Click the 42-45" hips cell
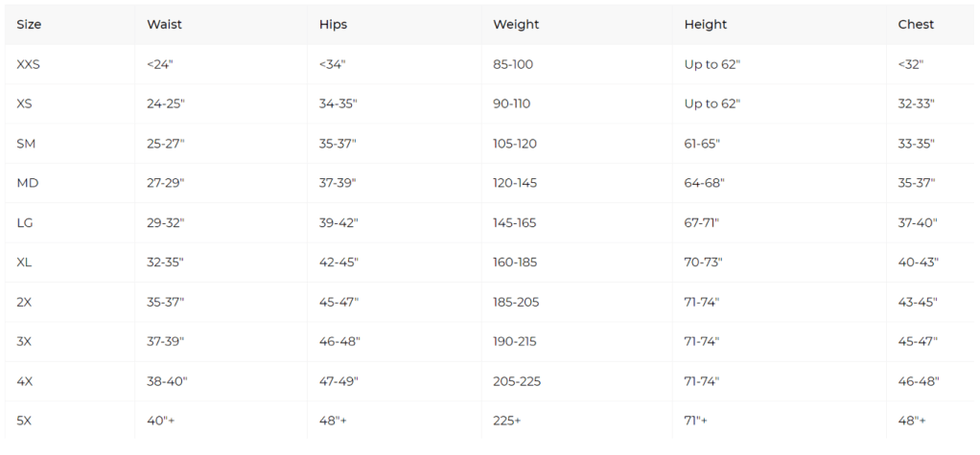This screenshot has width=980, height=455. (x=338, y=262)
